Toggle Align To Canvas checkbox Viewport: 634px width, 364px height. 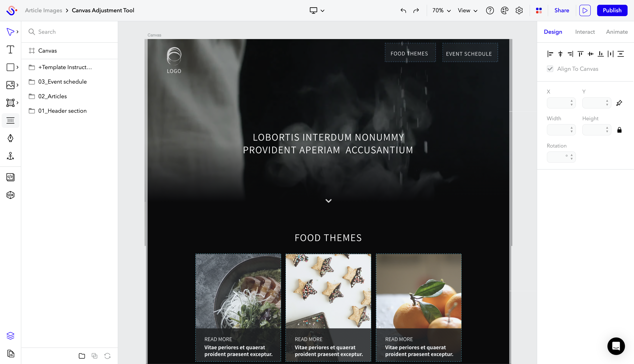click(x=550, y=69)
